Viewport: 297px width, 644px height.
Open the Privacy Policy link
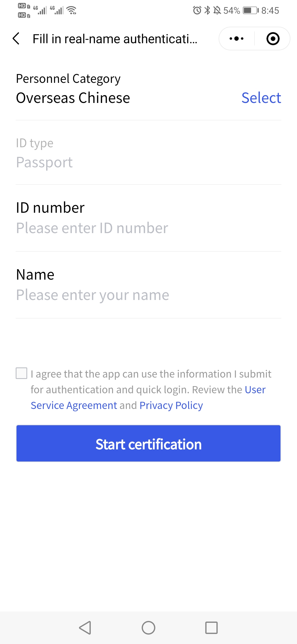pyautogui.click(x=171, y=405)
